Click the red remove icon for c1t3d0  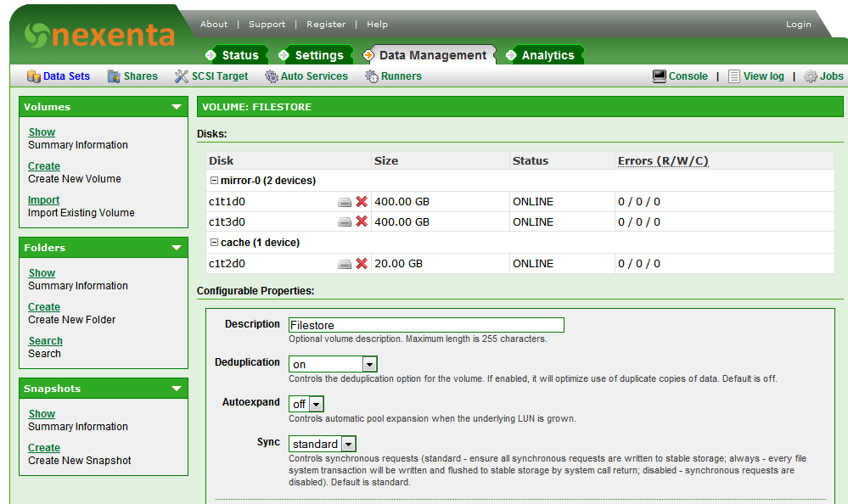coord(362,221)
